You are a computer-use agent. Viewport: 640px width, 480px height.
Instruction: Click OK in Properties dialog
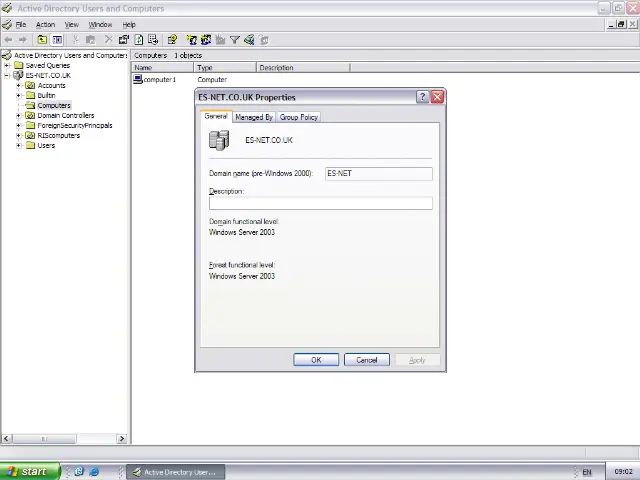point(316,360)
